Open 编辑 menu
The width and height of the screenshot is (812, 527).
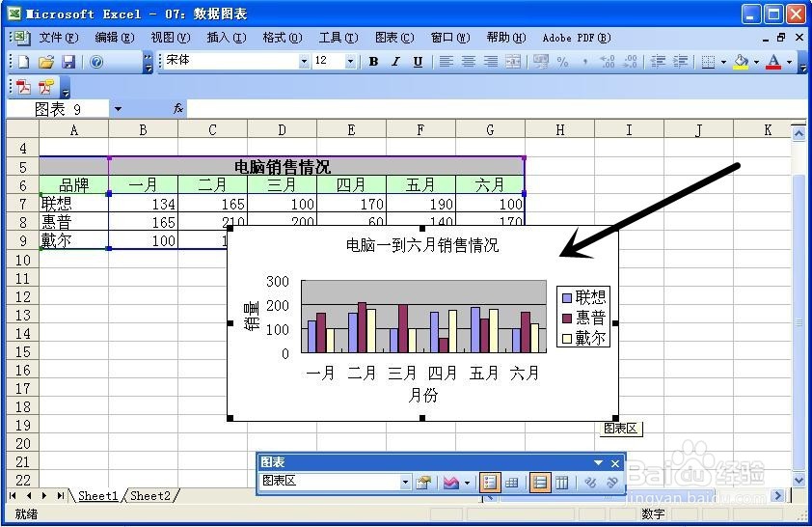point(115,38)
